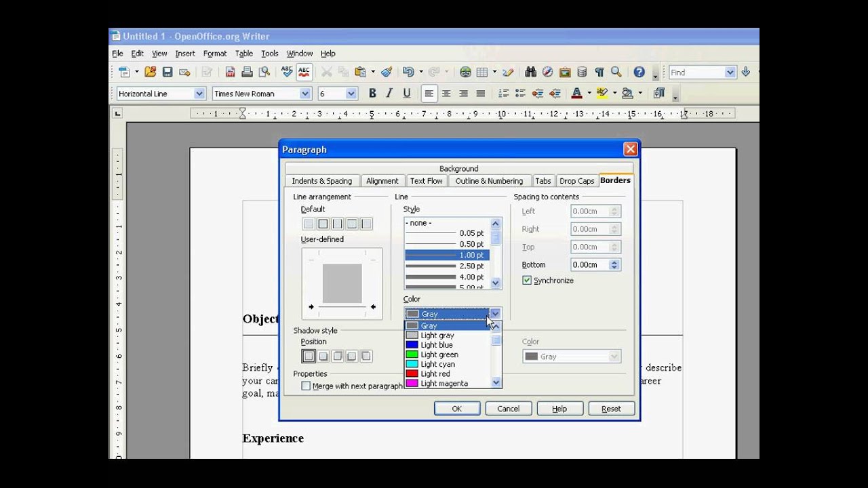868x488 pixels.
Task: Choose Light green in color list
Action: point(448,354)
